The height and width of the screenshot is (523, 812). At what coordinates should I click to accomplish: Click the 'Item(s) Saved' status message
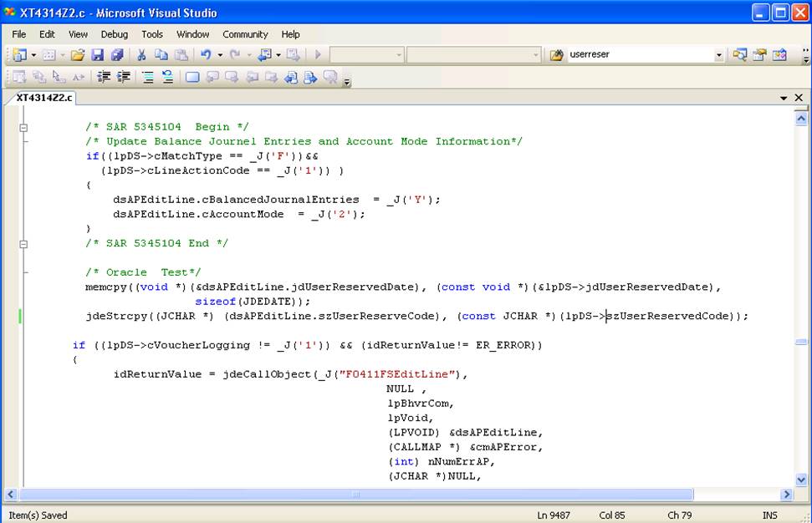(x=38, y=515)
